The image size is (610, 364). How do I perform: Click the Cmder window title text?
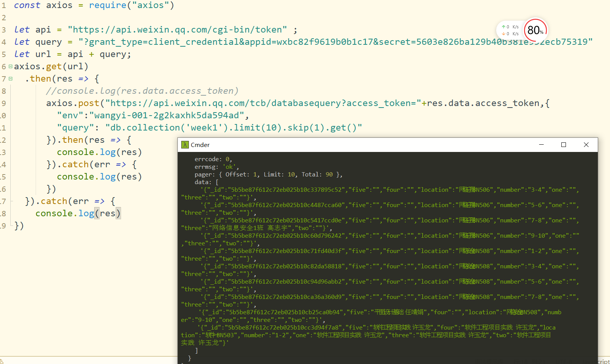point(200,145)
